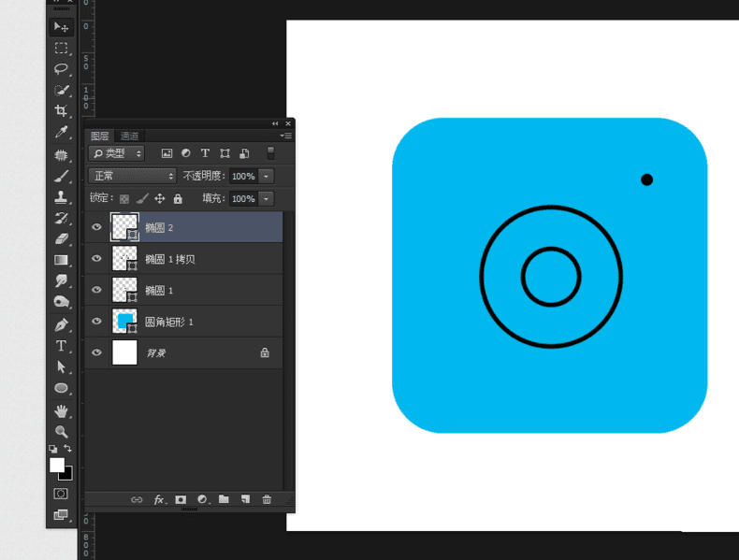Viewport: 739px width, 560px height.
Task: Select the Spot Healing Brush tool
Action: coord(61,155)
